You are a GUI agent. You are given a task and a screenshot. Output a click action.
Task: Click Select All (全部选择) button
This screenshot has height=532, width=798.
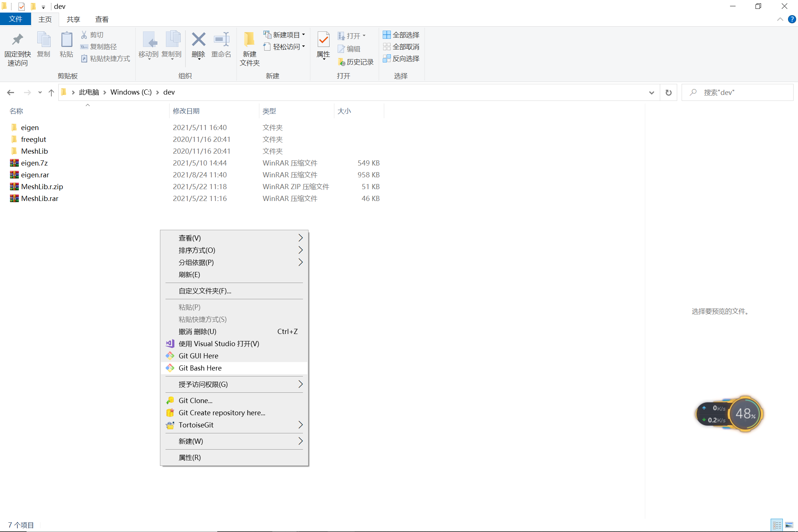point(401,35)
